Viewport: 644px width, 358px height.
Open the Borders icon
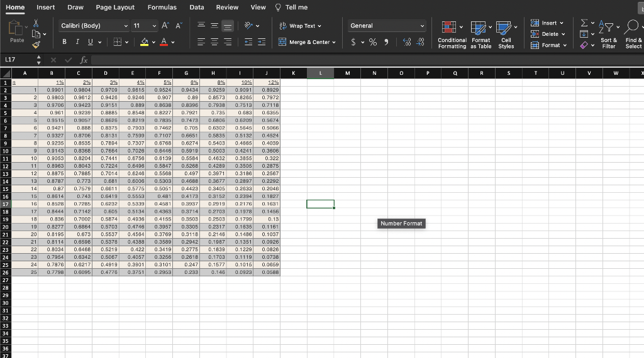118,42
